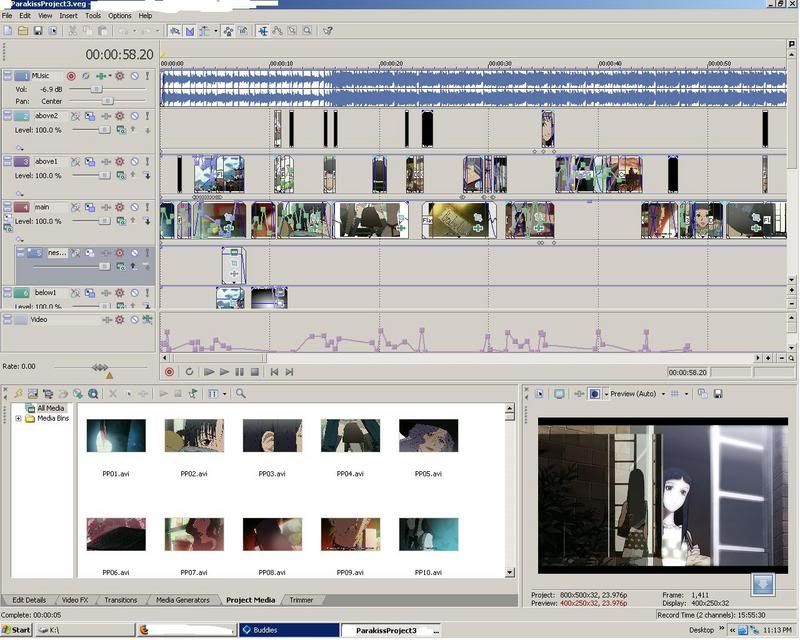The height and width of the screenshot is (640, 800).
Task: Select the PP03.avi media thumbnail
Action: pos(272,436)
